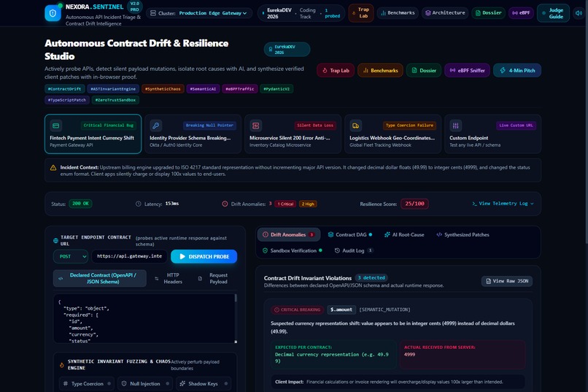Click the endpoint URL input field
The image size is (588, 392).
[x=129, y=256]
